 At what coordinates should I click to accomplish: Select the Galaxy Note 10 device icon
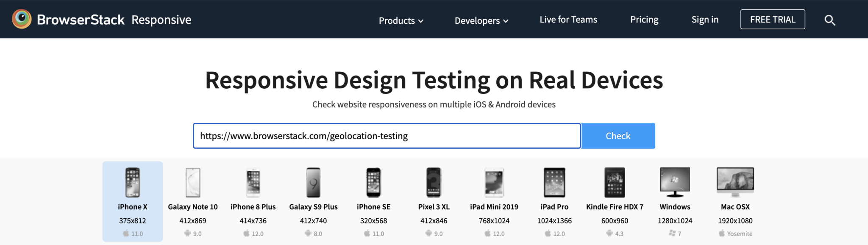tap(193, 183)
